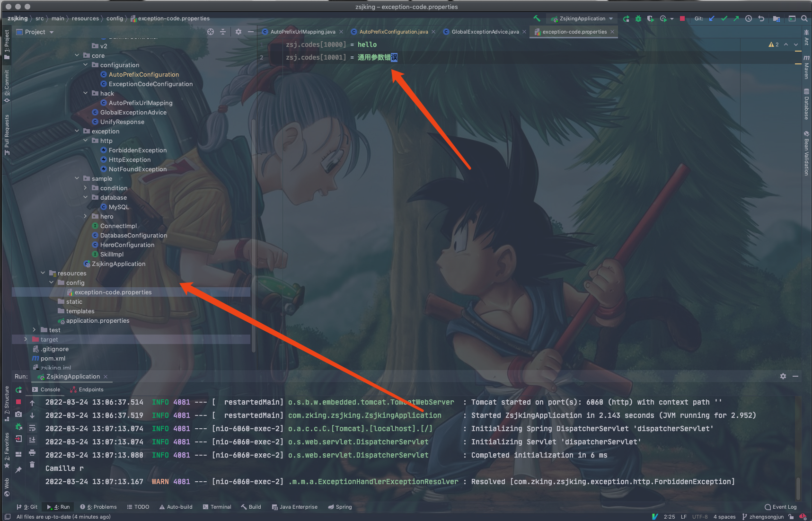The width and height of the screenshot is (812, 521).
Task: Switch to AutoPrefixConfiguration.java tab
Action: point(394,32)
